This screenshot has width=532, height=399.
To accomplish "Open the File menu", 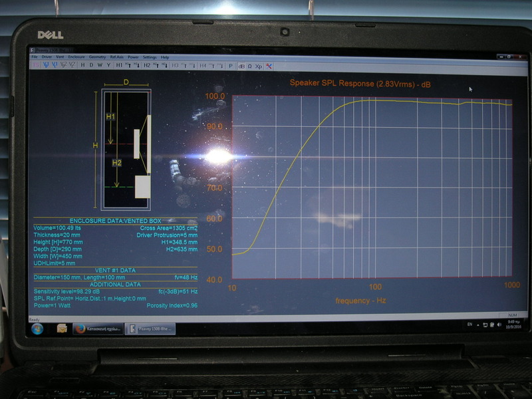I will pyautogui.click(x=35, y=57).
